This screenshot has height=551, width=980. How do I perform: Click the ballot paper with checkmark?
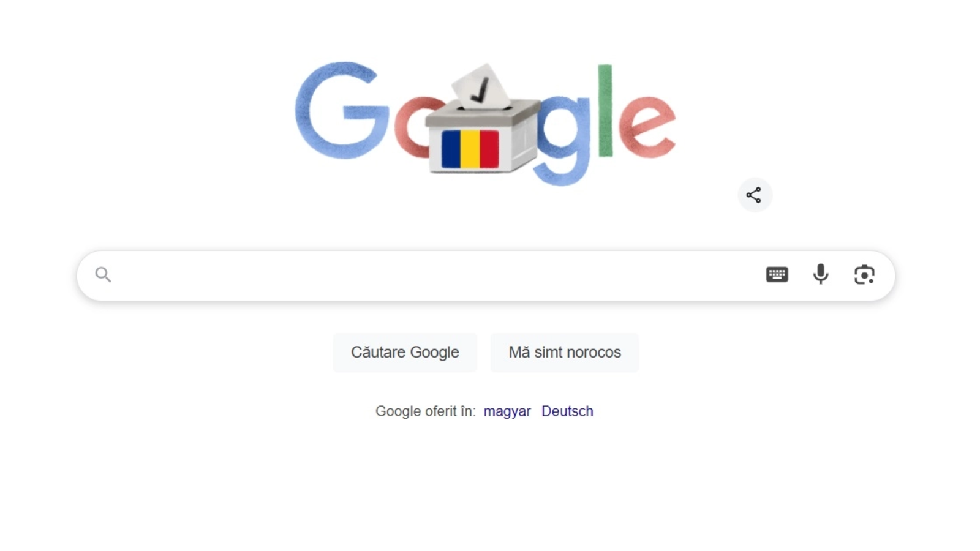(x=481, y=87)
